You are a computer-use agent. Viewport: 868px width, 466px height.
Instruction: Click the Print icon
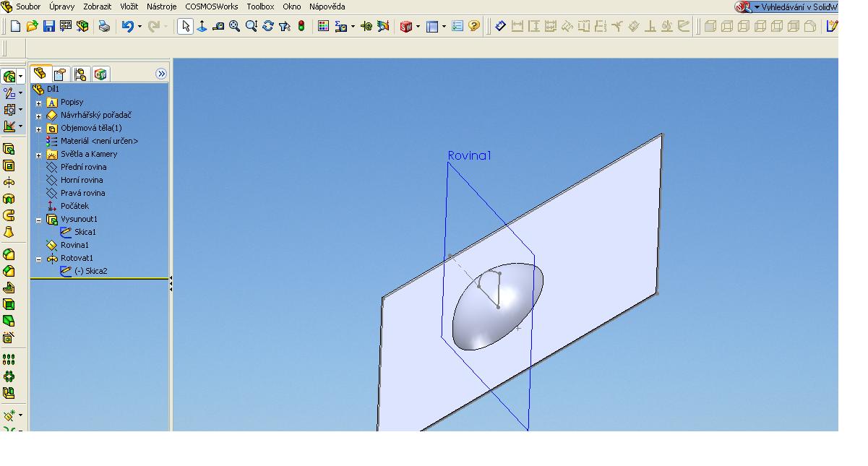[x=104, y=26]
